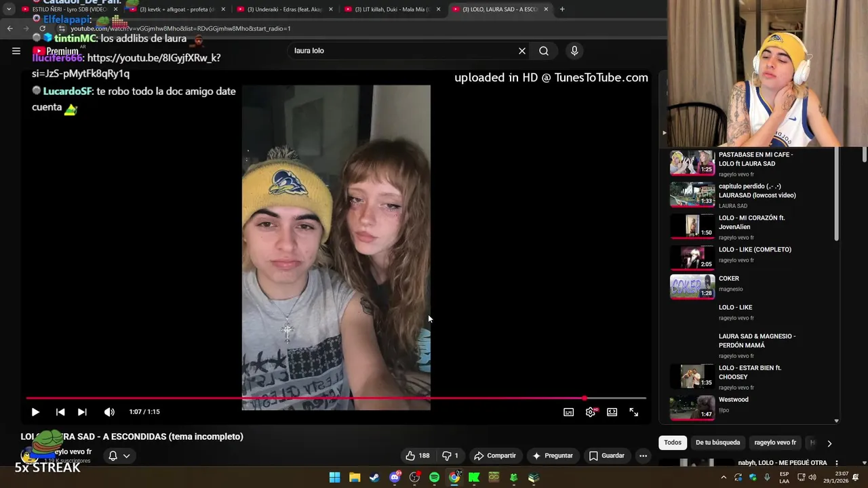Show hidden system tray icons
The width and height of the screenshot is (868, 488).
724,478
